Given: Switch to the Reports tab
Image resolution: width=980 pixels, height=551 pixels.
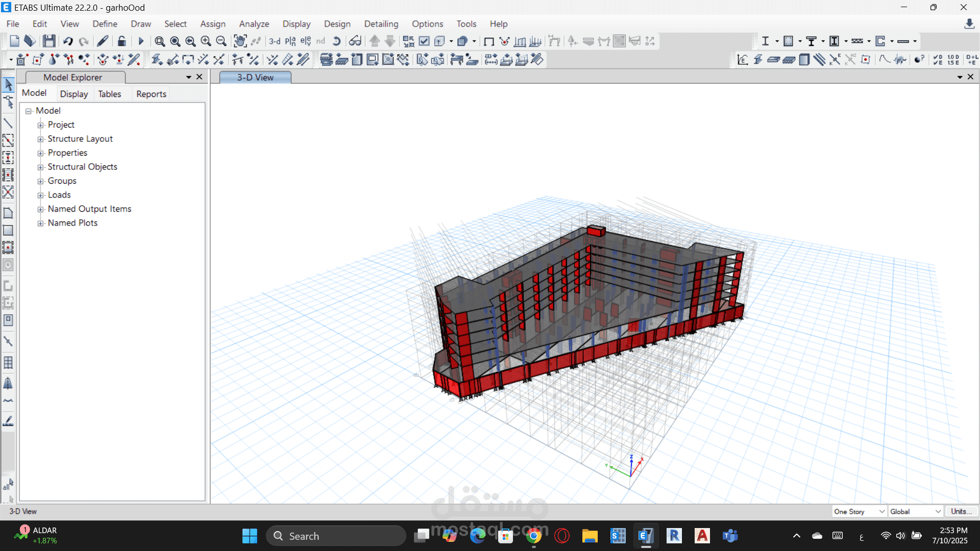Looking at the screenshot, I should [x=151, y=94].
